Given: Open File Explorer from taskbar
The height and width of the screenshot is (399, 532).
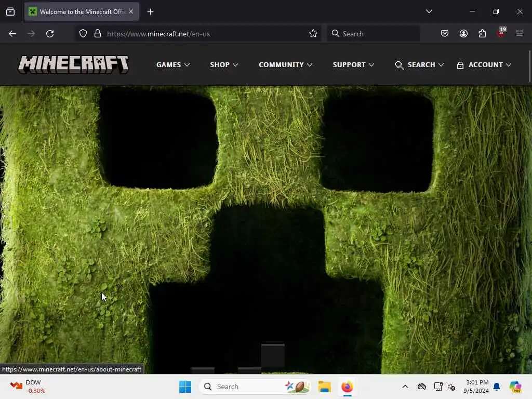Looking at the screenshot, I should point(324,387).
